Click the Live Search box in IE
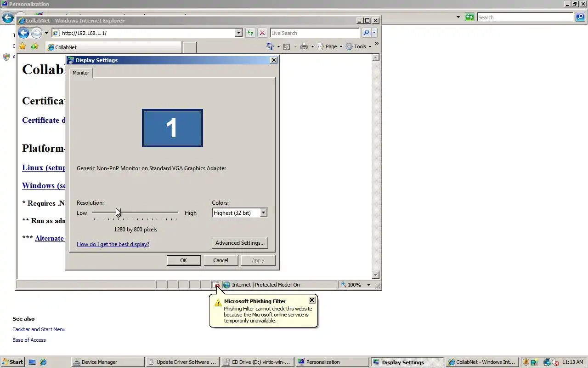This screenshot has height=368, width=588. pos(315,33)
